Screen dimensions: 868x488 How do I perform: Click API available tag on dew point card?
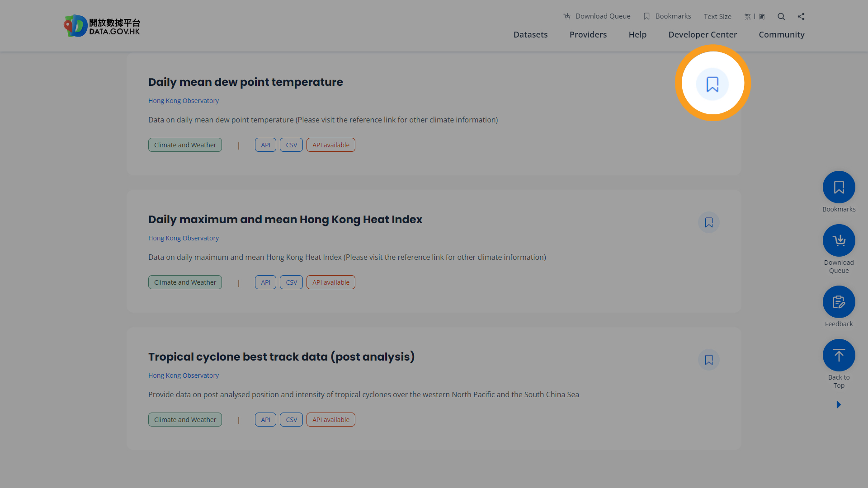[x=331, y=145]
